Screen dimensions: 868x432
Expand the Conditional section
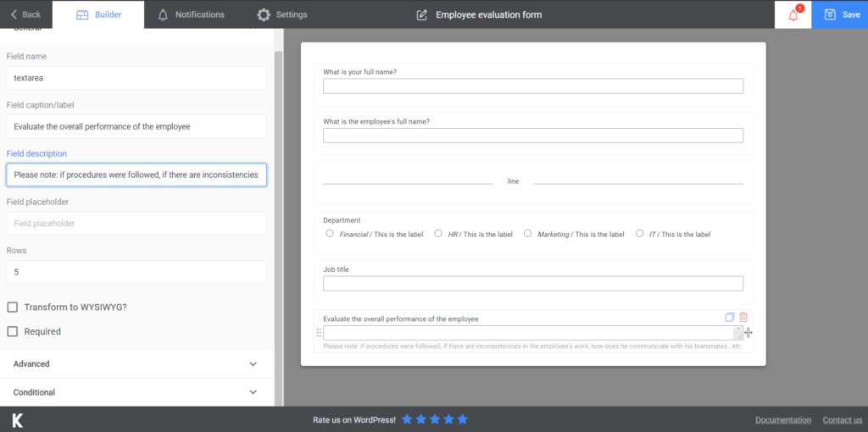pyautogui.click(x=136, y=392)
